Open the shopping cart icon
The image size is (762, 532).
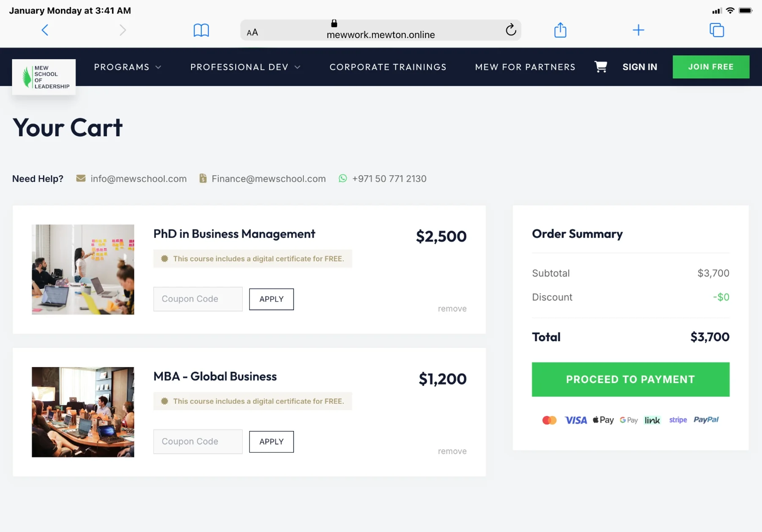pos(600,66)
